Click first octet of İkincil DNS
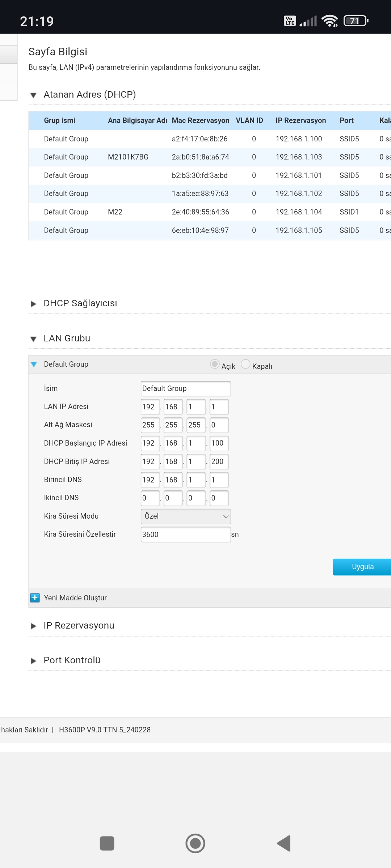391x868 pixels. click(x=150, y=498)
